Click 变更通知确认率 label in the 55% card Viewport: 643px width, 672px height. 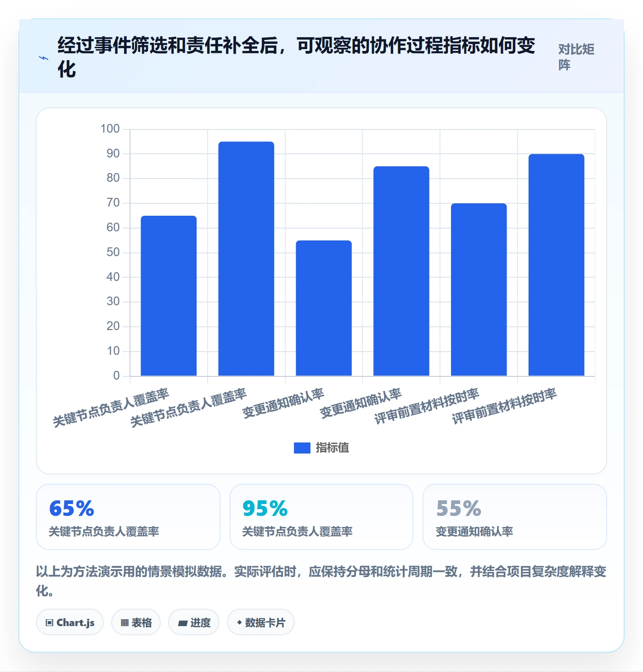click(474, 532)
